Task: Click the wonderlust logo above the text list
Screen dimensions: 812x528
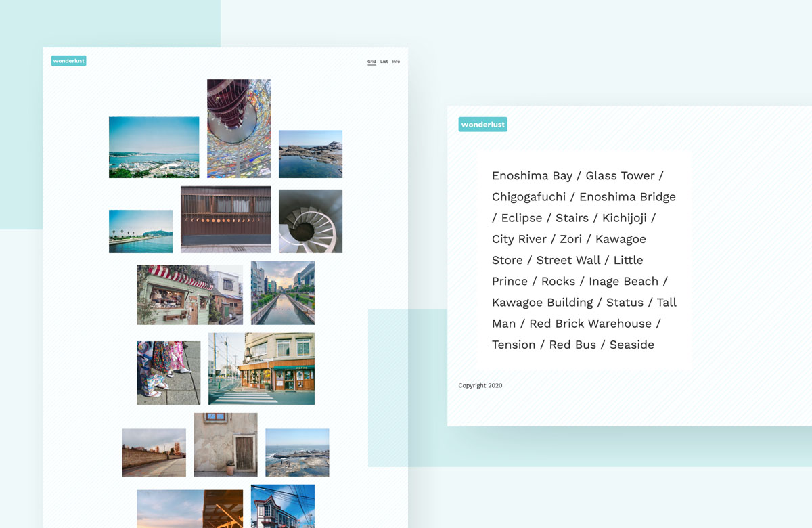Action: tap(482, 125)
